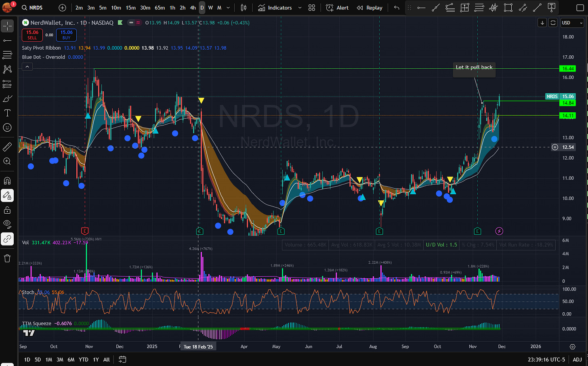This screenshot has width=588, height=366.
Task: Collapse the indicator legend chevron
Action: click(x=27, y=67)
